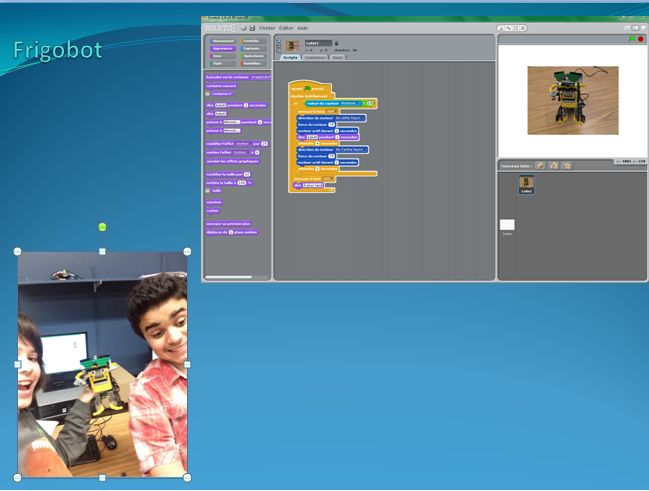Click the 'costume suivant' palette block
Screen dimensions: 649x491
(221, 86)
